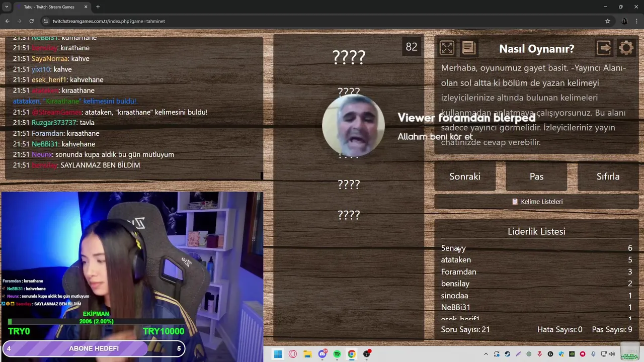
Task: Click the Pas button
Action: coord(536,176)
